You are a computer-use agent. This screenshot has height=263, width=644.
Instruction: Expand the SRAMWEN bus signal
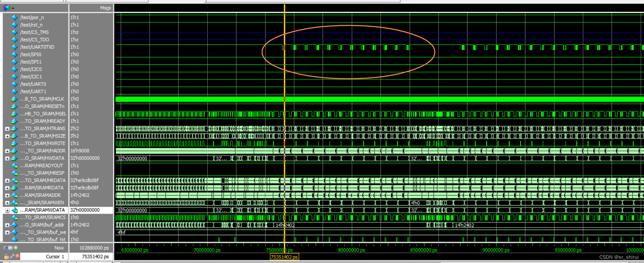(x=7, y=203)
